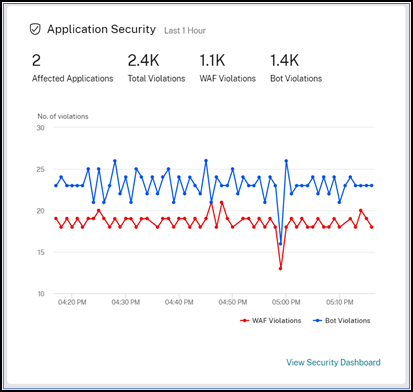Click the 10 y-axis label

(41, 294)
